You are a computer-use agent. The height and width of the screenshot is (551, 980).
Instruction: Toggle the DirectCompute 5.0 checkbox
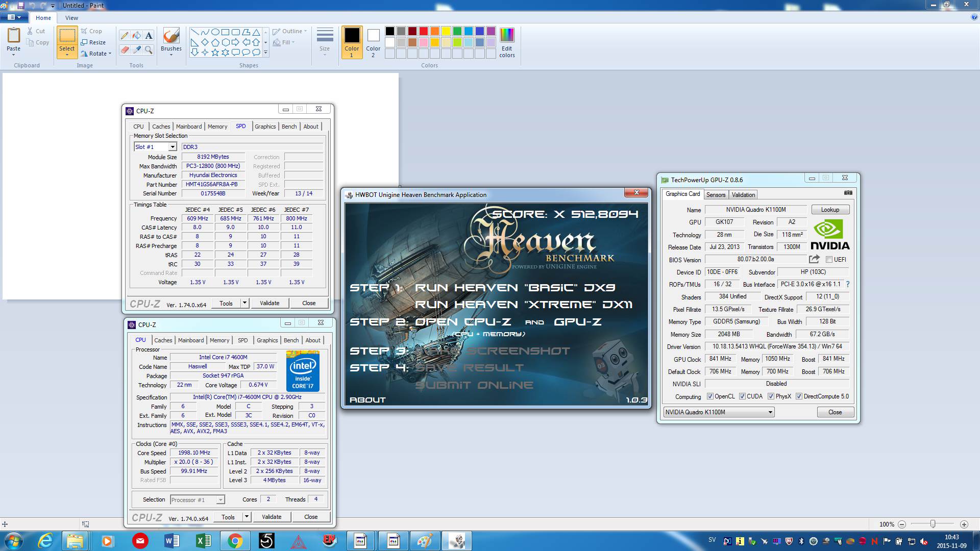(x=799, y=396)
